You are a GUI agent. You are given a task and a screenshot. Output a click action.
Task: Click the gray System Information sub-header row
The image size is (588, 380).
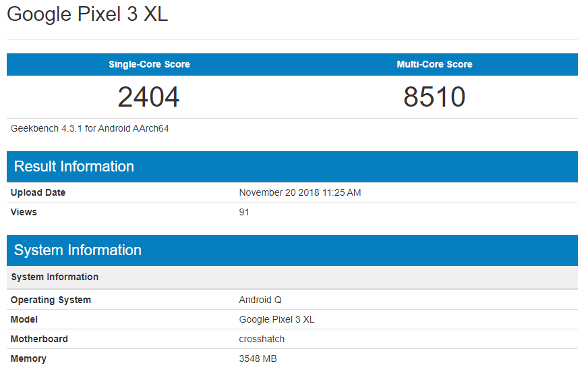pyautogui.click(x=55, y=277)
